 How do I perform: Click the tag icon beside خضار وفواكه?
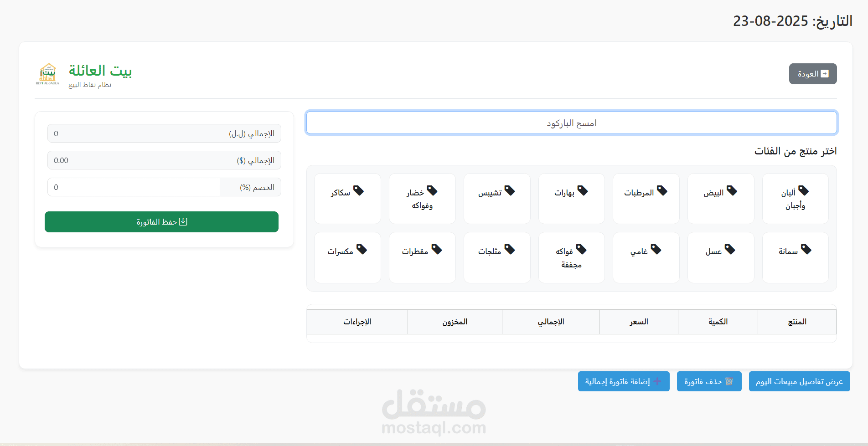[x=432, y=190]
